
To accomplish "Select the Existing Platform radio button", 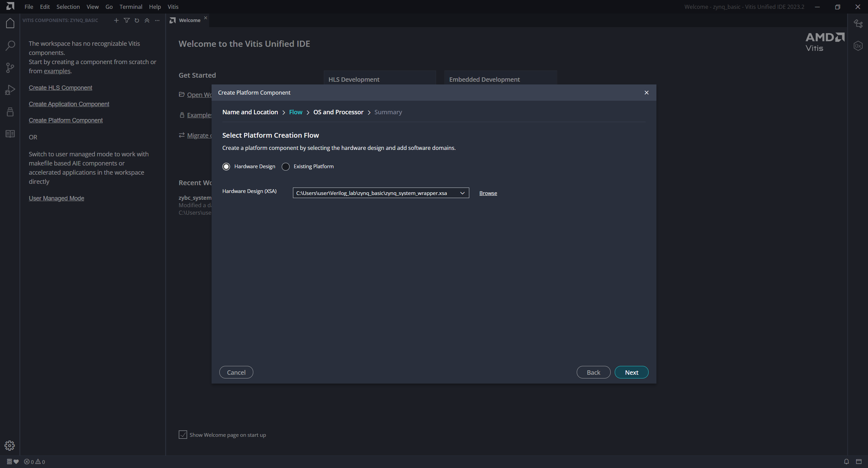I will pyautogui.click(x=285, y=167).
